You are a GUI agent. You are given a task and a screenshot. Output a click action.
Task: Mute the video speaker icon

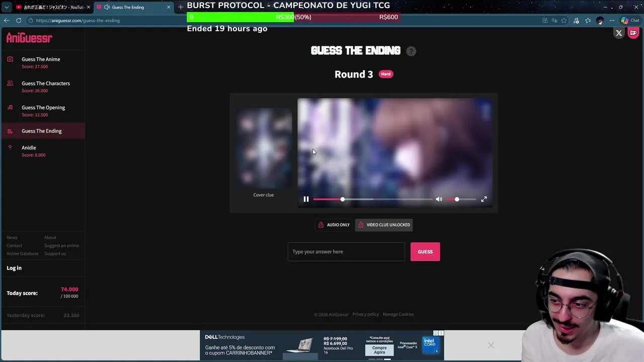pyautogui.click(x=439, y=200)
